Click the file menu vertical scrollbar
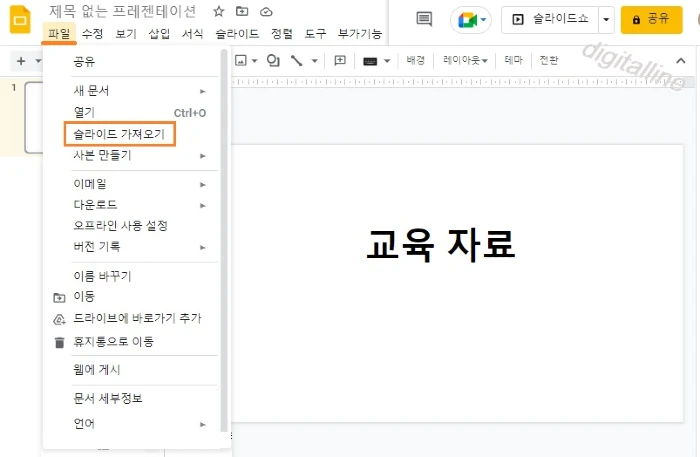The width and height of the screenshot is (700, 457). pyautogui.click(x=224, y=241)
